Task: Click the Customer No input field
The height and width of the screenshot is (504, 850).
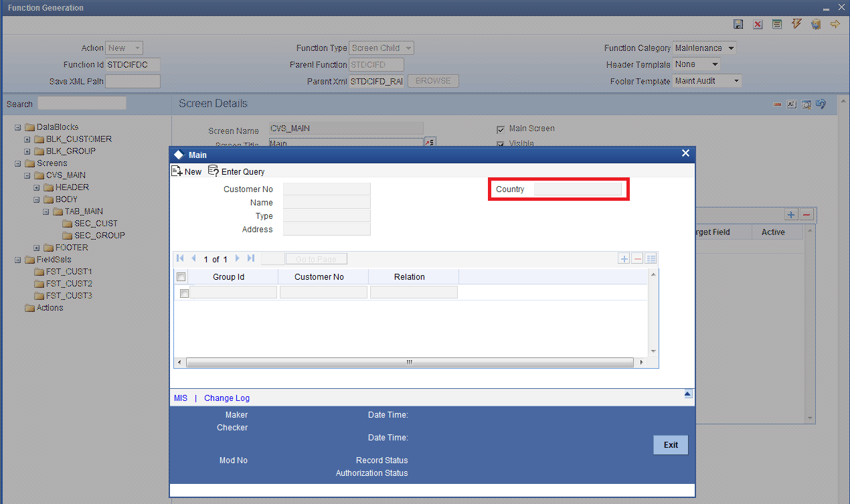Action: coord(327,189)
